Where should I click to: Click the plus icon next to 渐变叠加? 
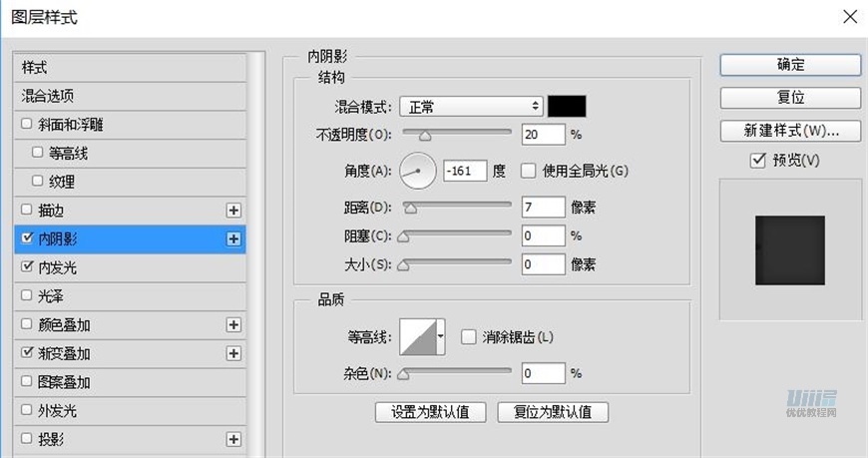233,353
